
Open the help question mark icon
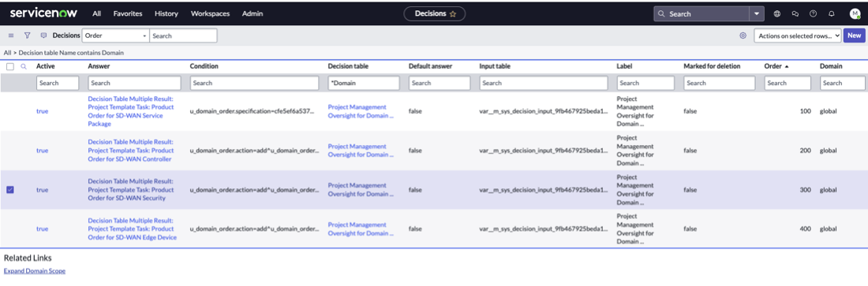[814, 14]
